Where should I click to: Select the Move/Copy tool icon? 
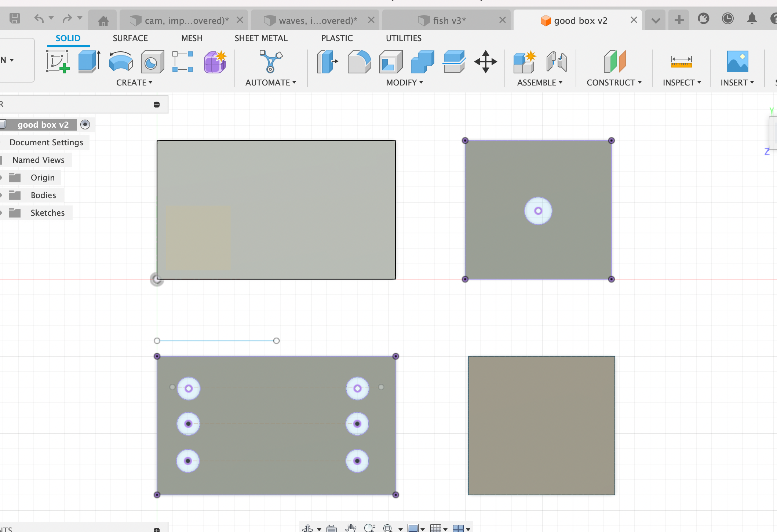tap(485, 62)
